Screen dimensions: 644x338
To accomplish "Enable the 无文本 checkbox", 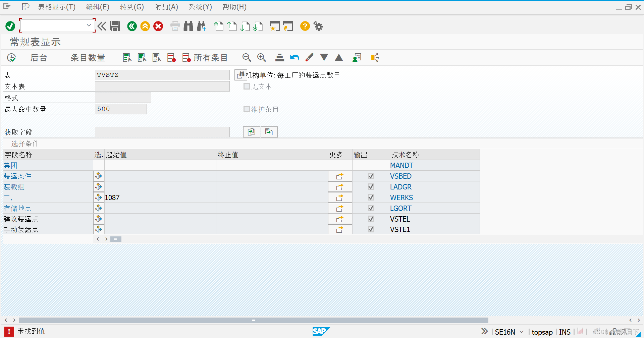I will click(x=247, y=87).
